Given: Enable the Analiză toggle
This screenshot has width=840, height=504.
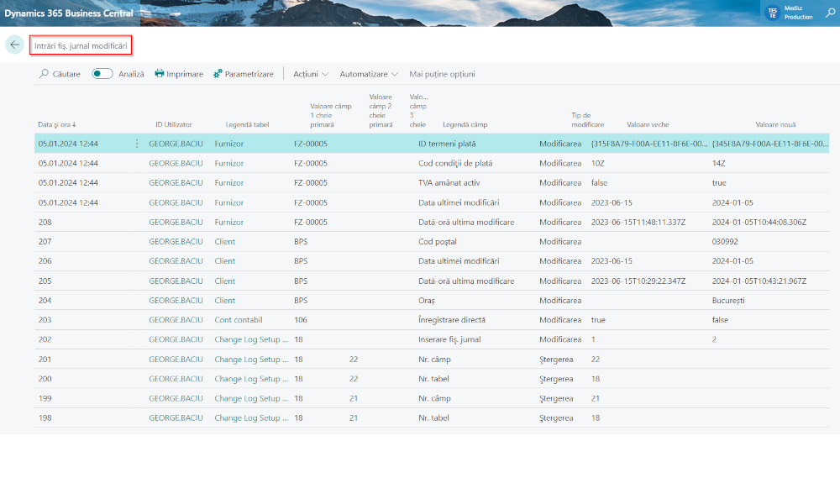Looking at the screenshot, I should pyautogui.click(x=101, y=73).
